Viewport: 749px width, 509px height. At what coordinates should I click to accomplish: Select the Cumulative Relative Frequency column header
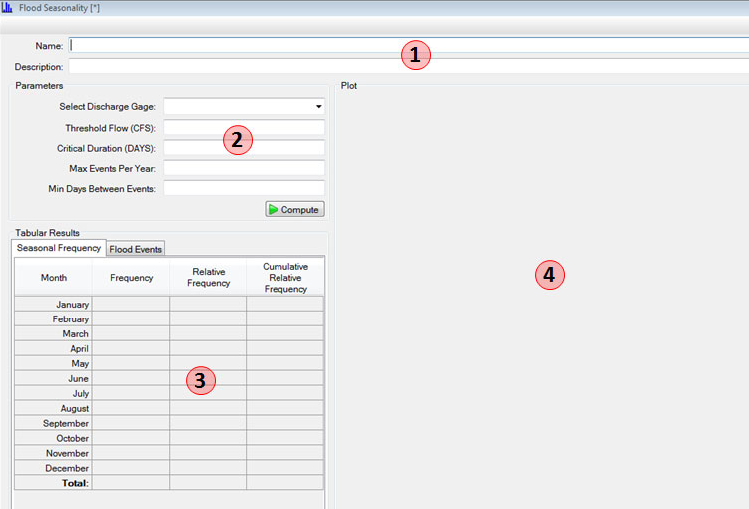tap(285, 277)
